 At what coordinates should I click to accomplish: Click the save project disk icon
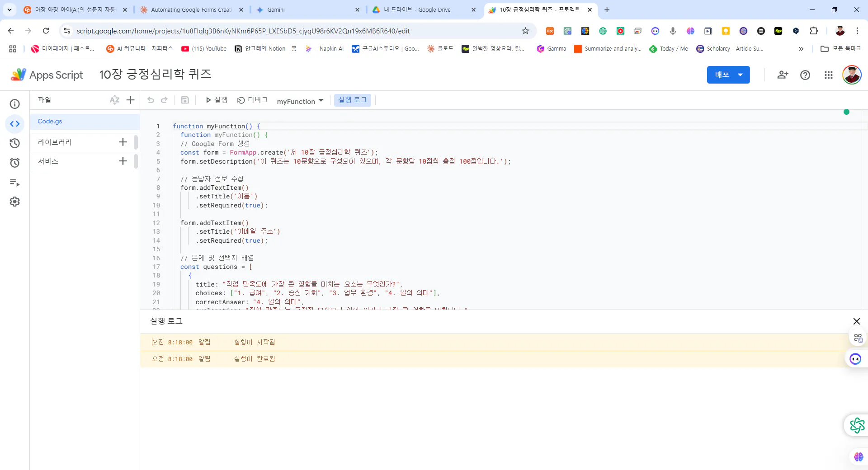click(185, 100)
